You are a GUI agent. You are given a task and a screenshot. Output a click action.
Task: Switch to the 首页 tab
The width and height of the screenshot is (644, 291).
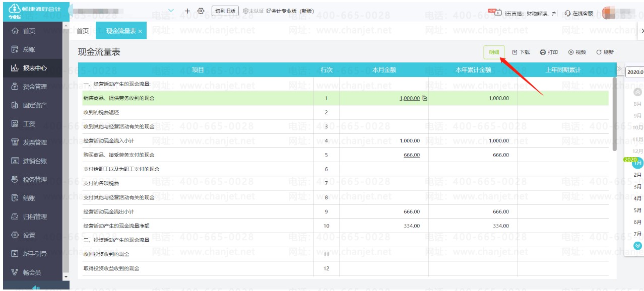[83, 31]
